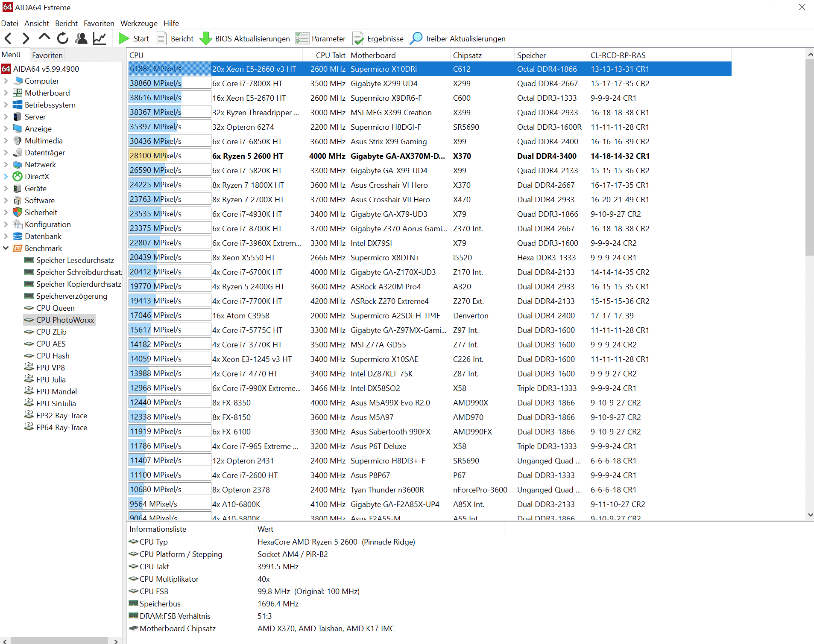
Task: Click the Treiber Aktualisierungen magnifier icon
Action: point(416,38)
